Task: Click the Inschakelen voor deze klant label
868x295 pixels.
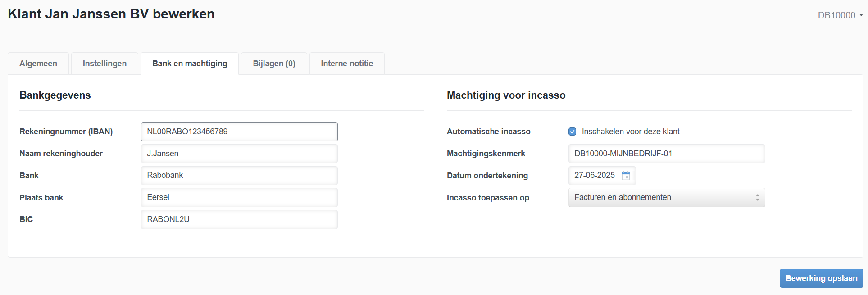Action: [631, 132]
